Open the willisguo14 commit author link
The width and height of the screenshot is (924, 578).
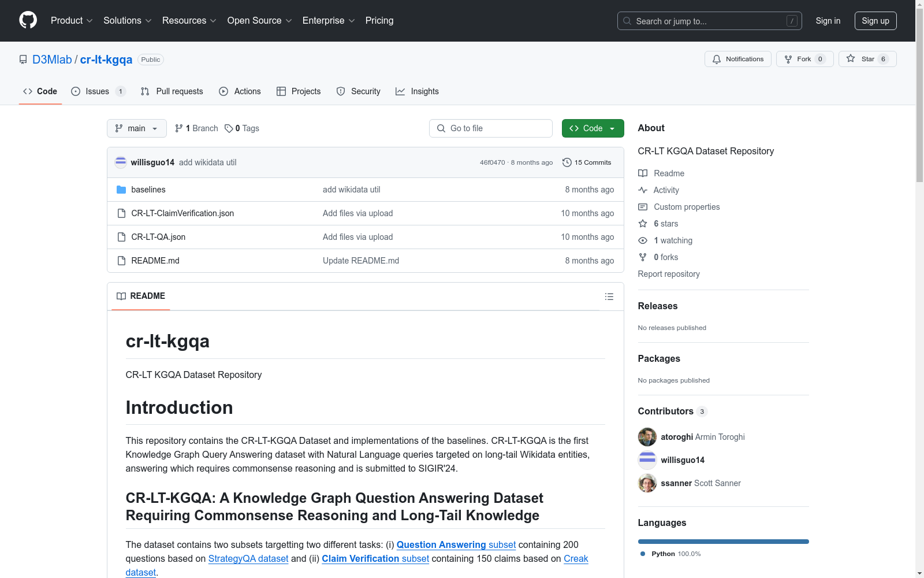tap(152, 162)
